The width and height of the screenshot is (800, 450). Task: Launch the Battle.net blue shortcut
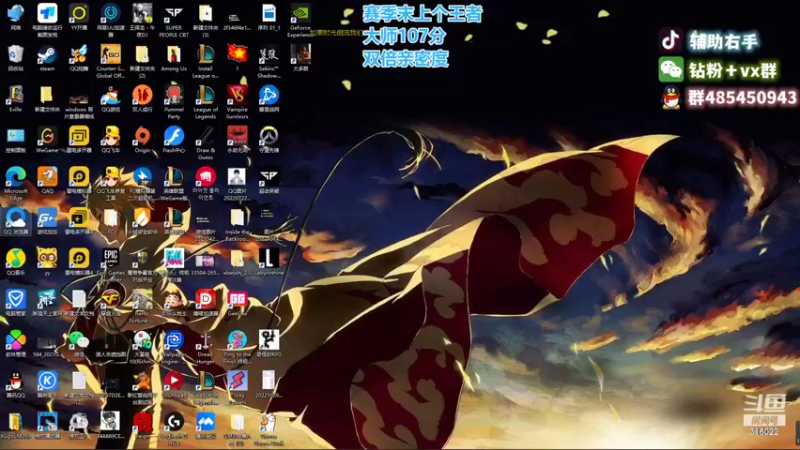(268, 96)
